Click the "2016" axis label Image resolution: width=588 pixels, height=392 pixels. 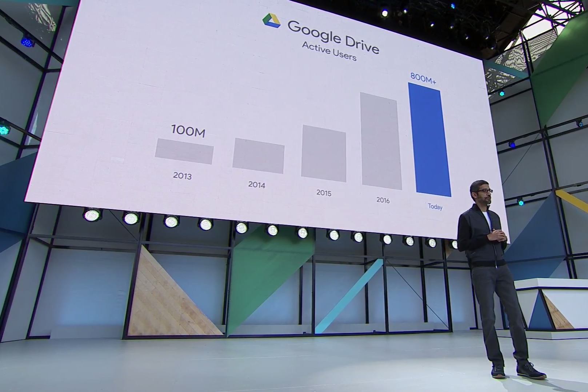[x=383, y=200]
